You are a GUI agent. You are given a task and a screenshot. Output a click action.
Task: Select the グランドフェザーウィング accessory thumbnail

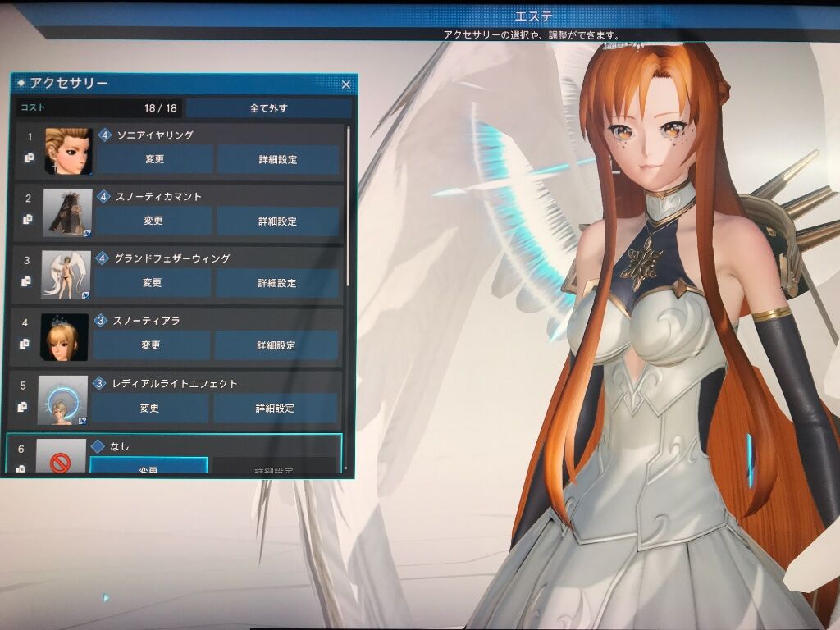[66, 275]
